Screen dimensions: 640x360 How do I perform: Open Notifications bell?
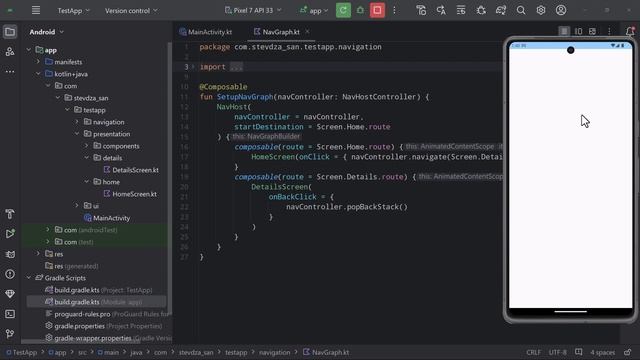(x=630, y=31)
